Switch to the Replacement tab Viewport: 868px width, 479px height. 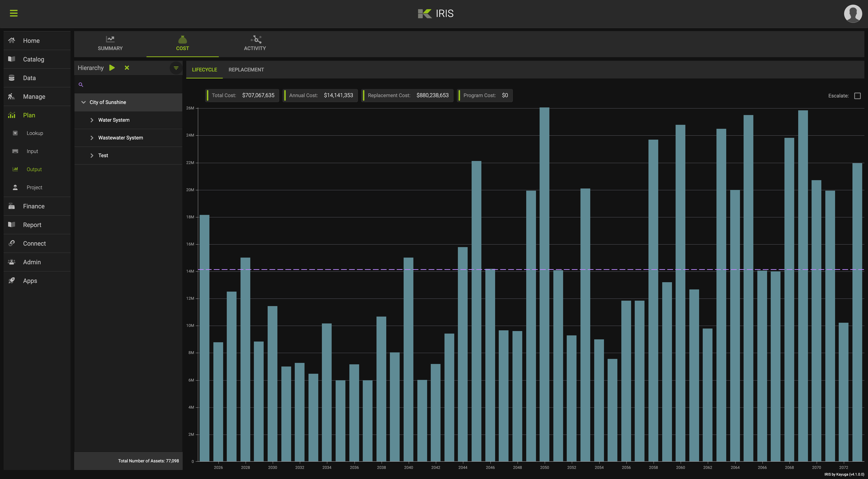point(246,70)
